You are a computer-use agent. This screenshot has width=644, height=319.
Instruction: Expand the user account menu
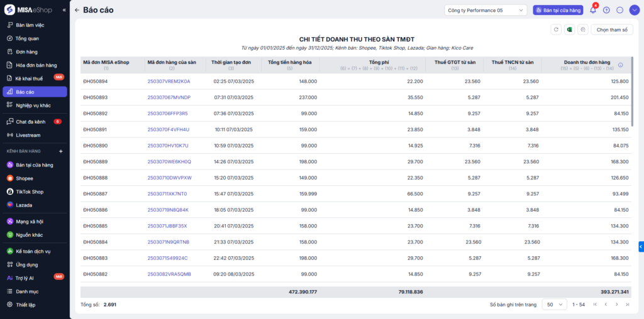point(633,10)
